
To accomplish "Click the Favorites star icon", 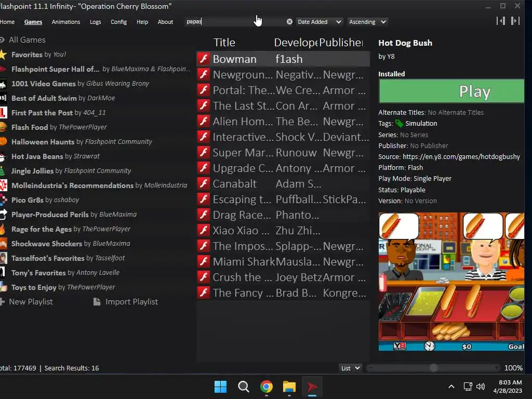I will [x=3, y=54].
